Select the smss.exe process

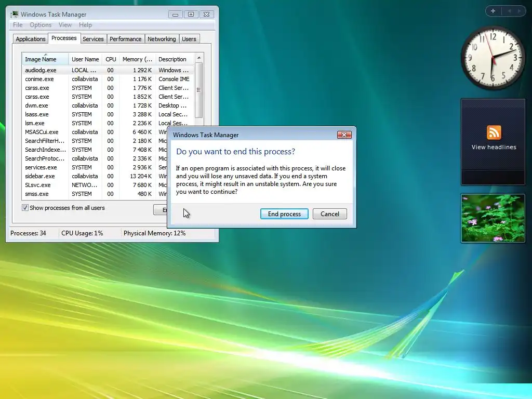95,194
